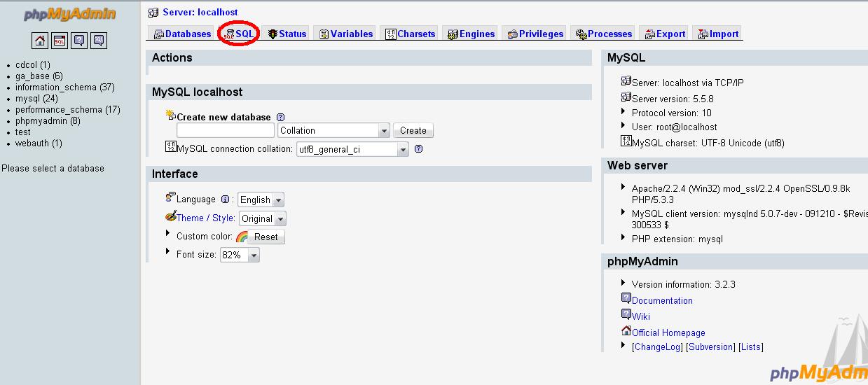Click the Official Homepage house icon
868x385 pixels.
(x=626, y=331)
